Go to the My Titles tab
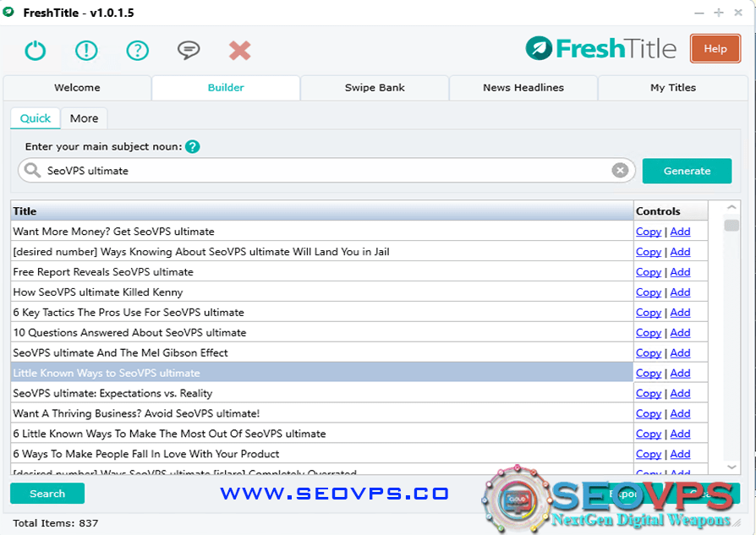756x535 pixels. point(672,88)
